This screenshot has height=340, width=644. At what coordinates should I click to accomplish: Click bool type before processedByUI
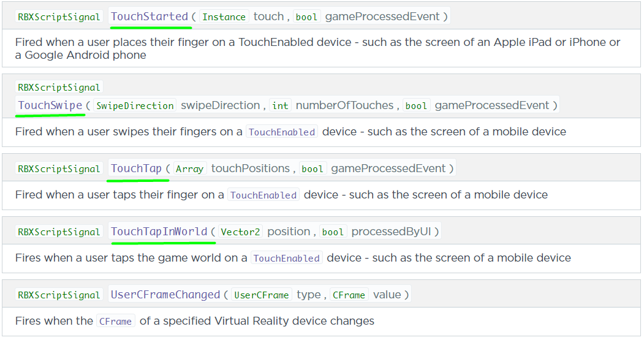333,232
